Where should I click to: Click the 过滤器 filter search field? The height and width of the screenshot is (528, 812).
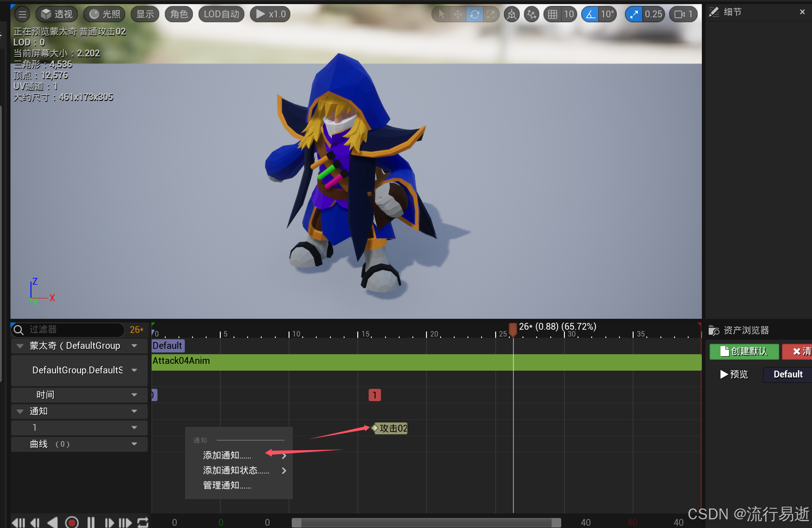click(68, 329)
